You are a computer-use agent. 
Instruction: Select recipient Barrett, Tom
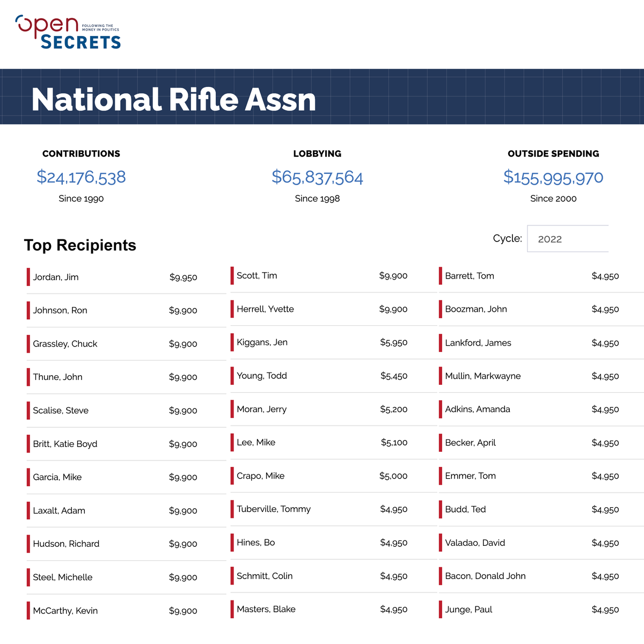[470, 276]
